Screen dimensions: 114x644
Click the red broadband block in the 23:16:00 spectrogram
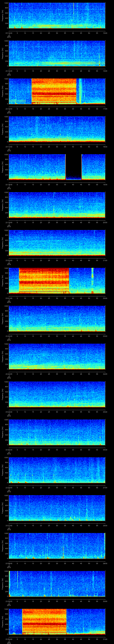[x=54, y=91]
